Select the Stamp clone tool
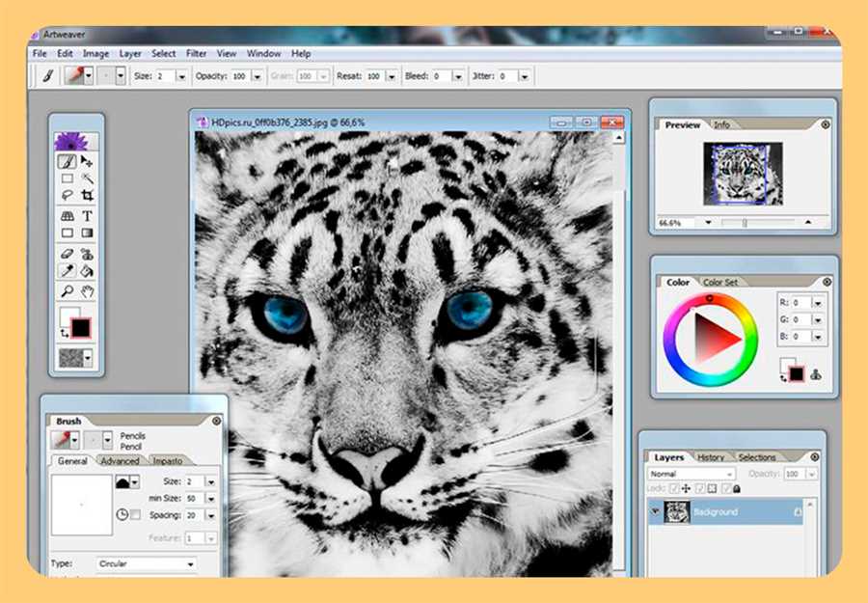868x603 pixels. point(87,254)
